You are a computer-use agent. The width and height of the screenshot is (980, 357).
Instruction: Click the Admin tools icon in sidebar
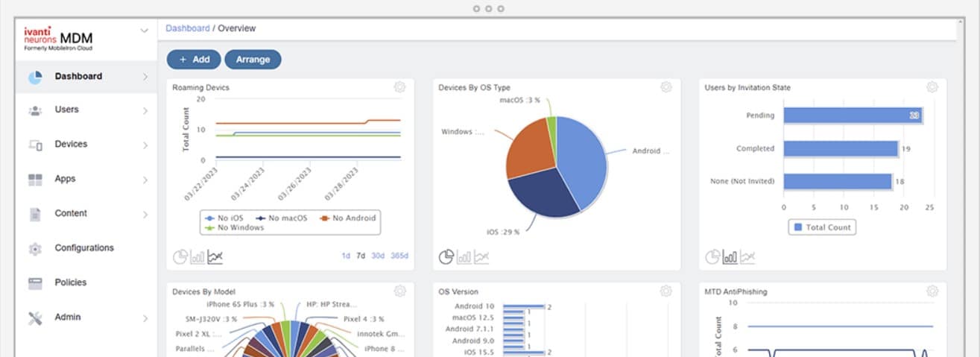[35, 318]
